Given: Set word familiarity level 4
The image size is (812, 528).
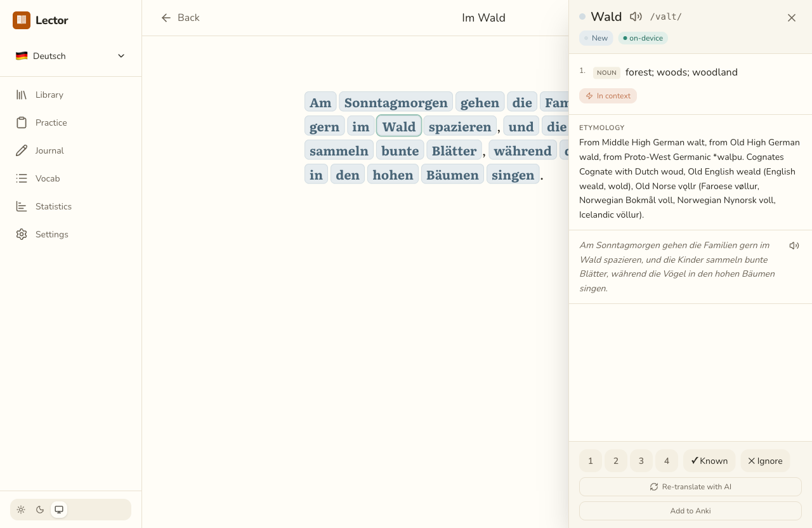Looking at the screenshot, I should (667, 461).
